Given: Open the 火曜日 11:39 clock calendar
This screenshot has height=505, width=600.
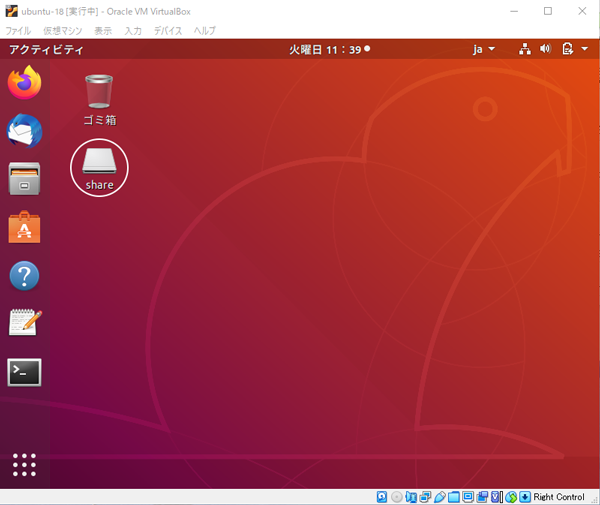Looking at the screenshot, I should pyautogui.click(x=329, y=49).
